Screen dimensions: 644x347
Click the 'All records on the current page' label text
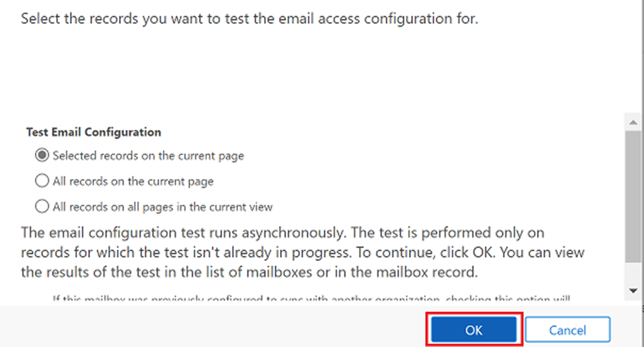(133, 182)
